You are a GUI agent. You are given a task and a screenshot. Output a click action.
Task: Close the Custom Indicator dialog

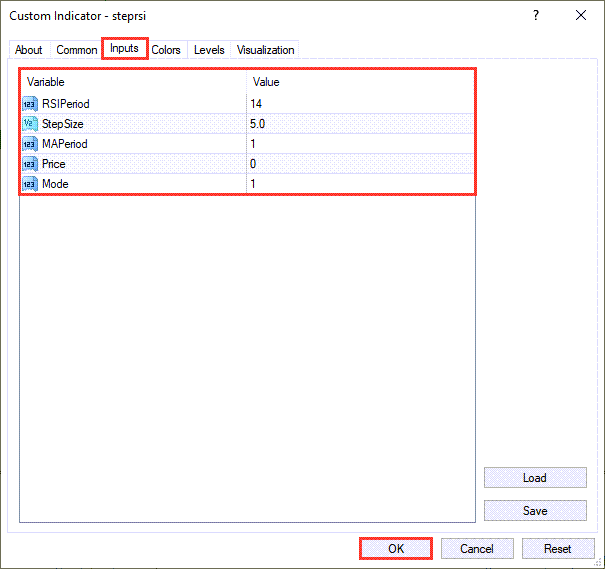pyautogui.click(x=581, y=15)
